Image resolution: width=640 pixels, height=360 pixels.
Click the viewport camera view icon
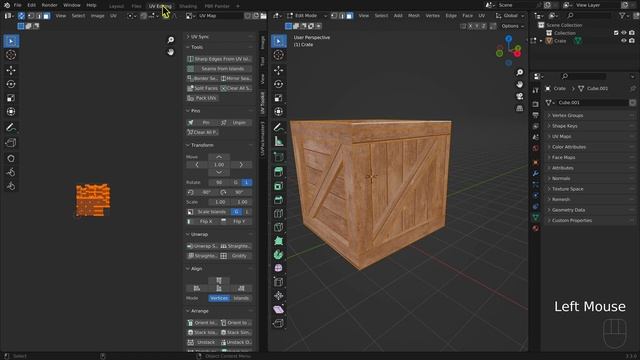520,96
